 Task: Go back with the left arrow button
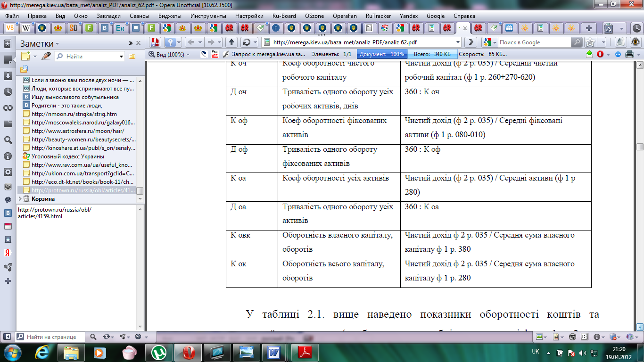pyautogui.click(x=191, y=42)
